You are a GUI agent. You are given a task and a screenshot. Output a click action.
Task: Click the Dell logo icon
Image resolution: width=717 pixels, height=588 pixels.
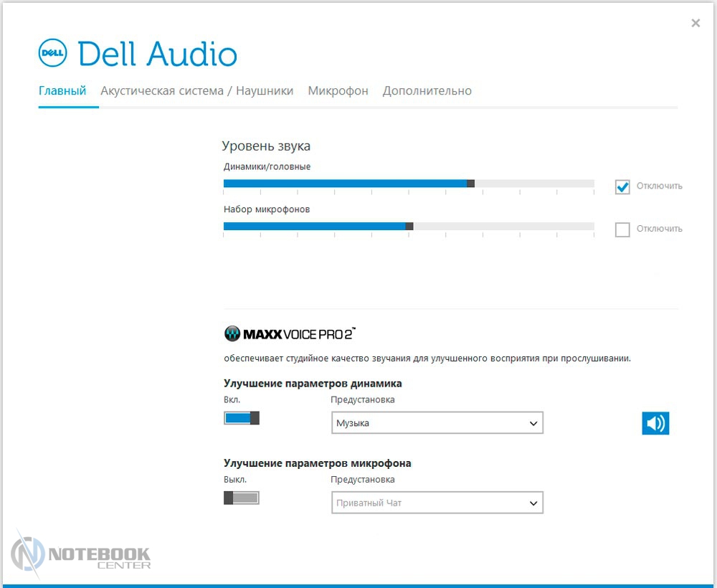52,53
